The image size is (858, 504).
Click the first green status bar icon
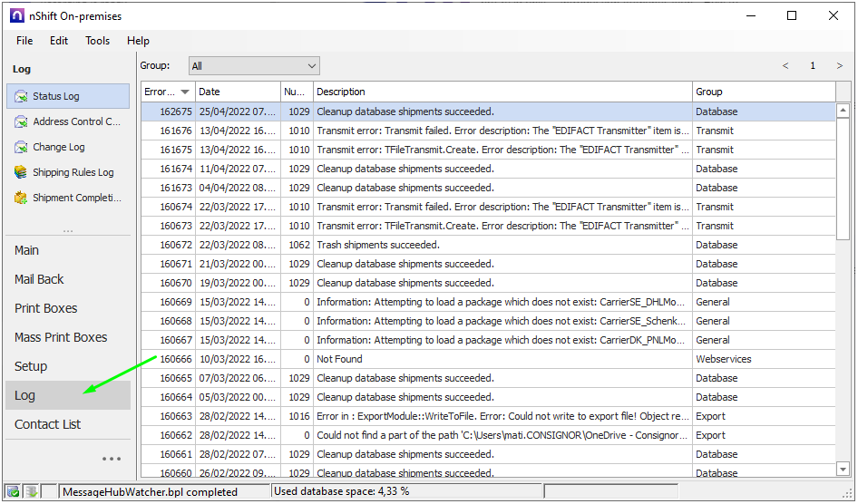13,491
